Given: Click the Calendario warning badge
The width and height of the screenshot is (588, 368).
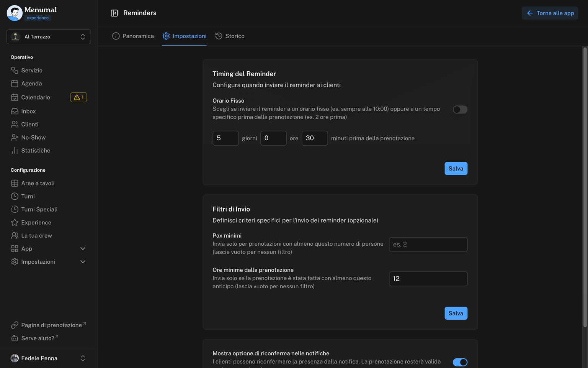Looking at the screenshot, I should [x=78, y=97].
